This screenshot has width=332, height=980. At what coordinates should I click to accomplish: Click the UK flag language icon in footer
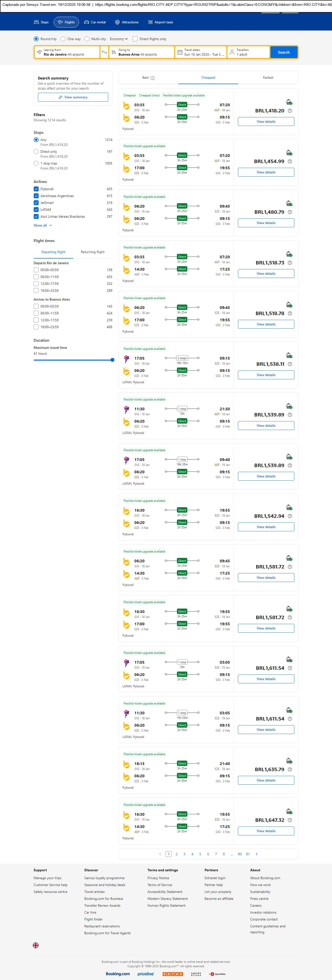[x=36, y=945]
